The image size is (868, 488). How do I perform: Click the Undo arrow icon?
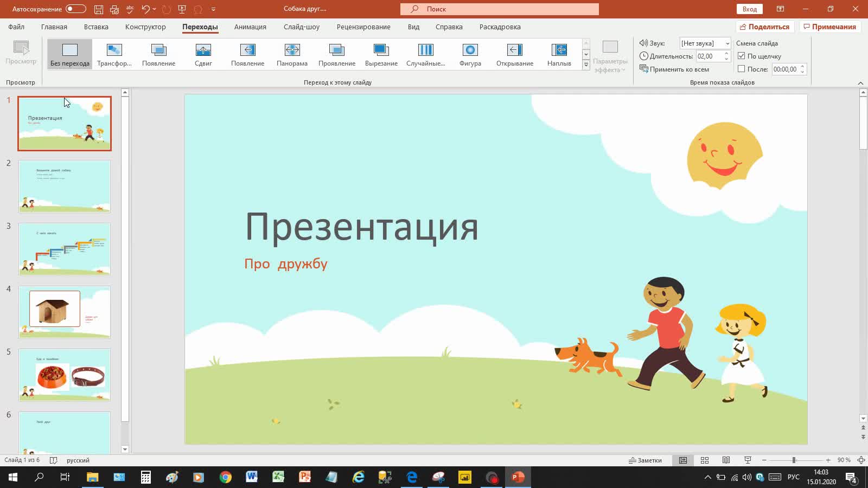click(x=145, y=9)
